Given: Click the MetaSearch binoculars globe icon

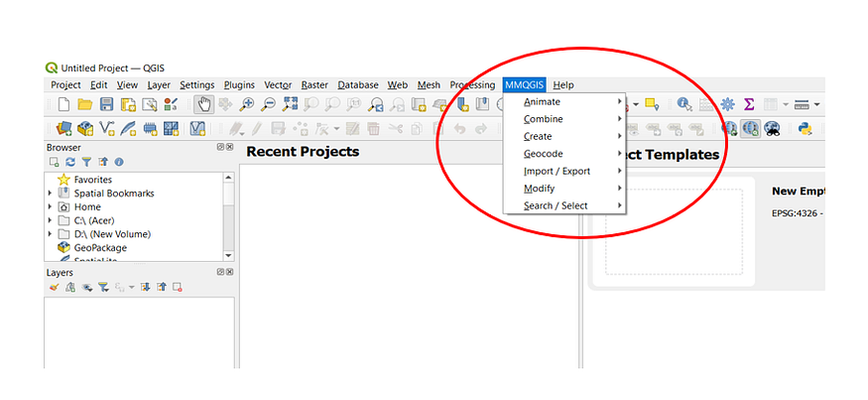Looking at the screenshot, I should point(773,129).
